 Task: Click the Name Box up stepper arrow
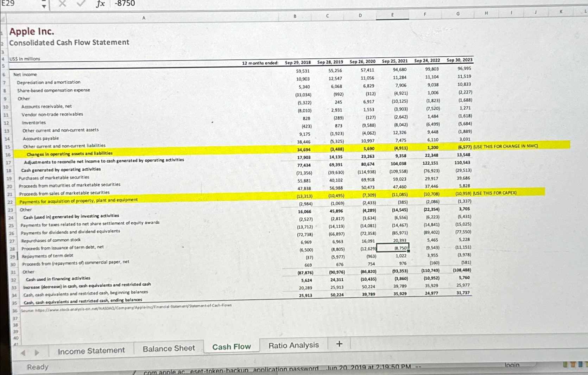click(x=43, y=1)
